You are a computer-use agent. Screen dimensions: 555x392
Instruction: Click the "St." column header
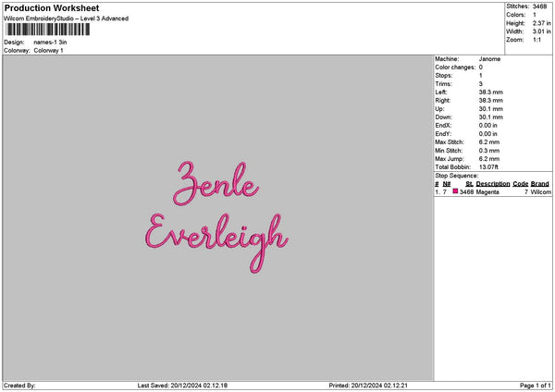(470, 184)
